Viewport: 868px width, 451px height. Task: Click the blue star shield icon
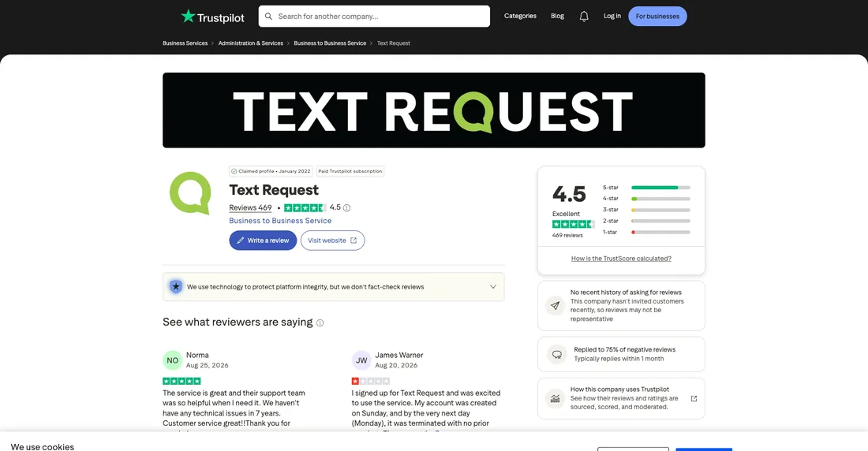[x=175, y=287]
